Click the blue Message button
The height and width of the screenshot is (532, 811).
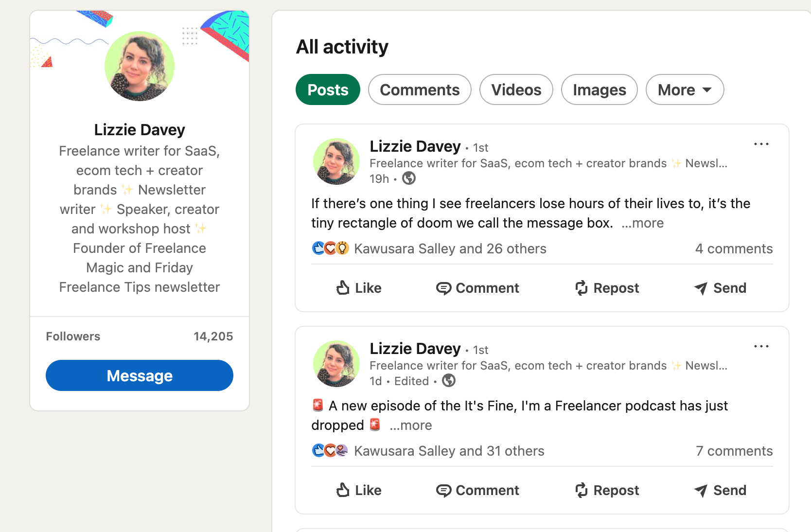click(x=140, y=375)
